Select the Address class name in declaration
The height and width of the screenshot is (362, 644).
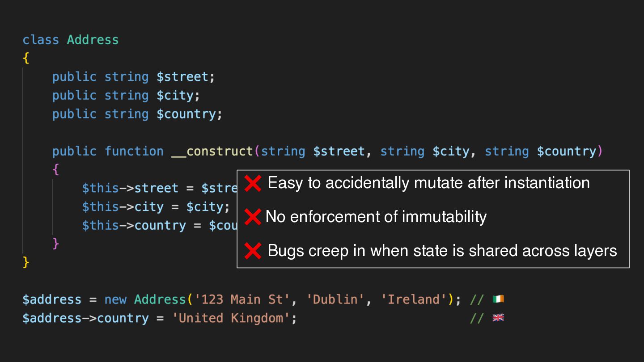[x=93, y=40]
